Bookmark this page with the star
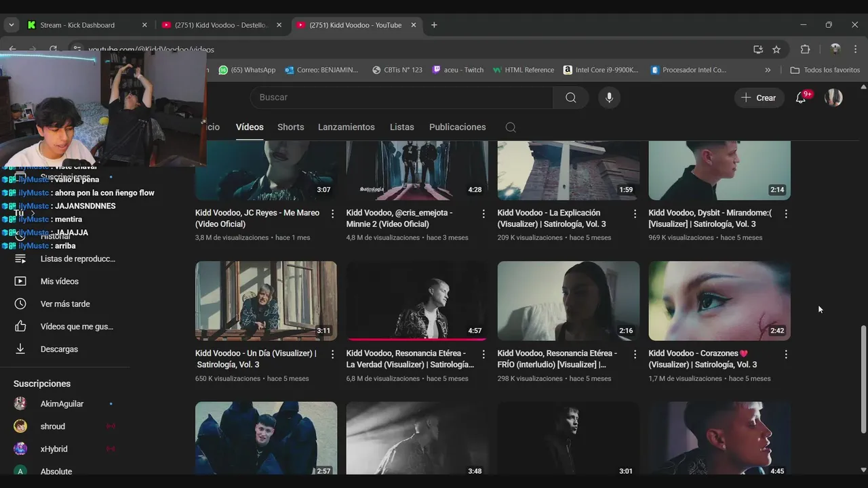Screen dimensions: 868x488 [x=776, y=49]
